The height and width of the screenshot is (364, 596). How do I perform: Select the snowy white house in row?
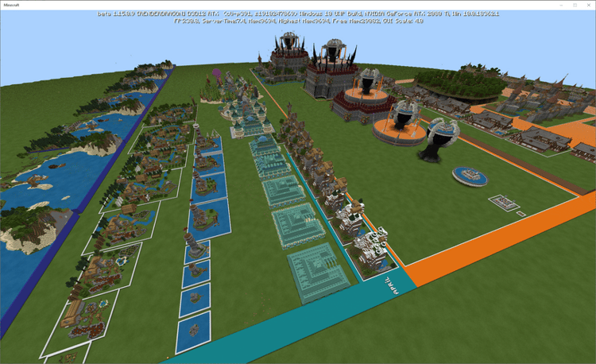point(371,250)
